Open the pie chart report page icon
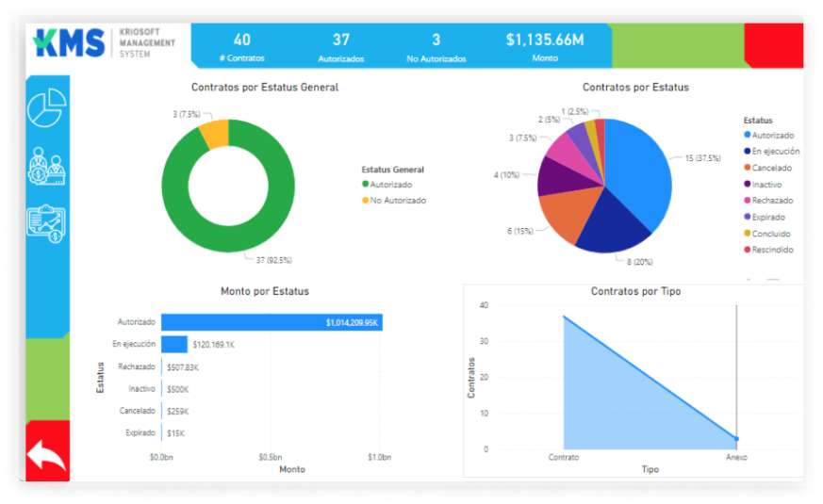This screenshot has width=823, height=504. click(47, 108)
